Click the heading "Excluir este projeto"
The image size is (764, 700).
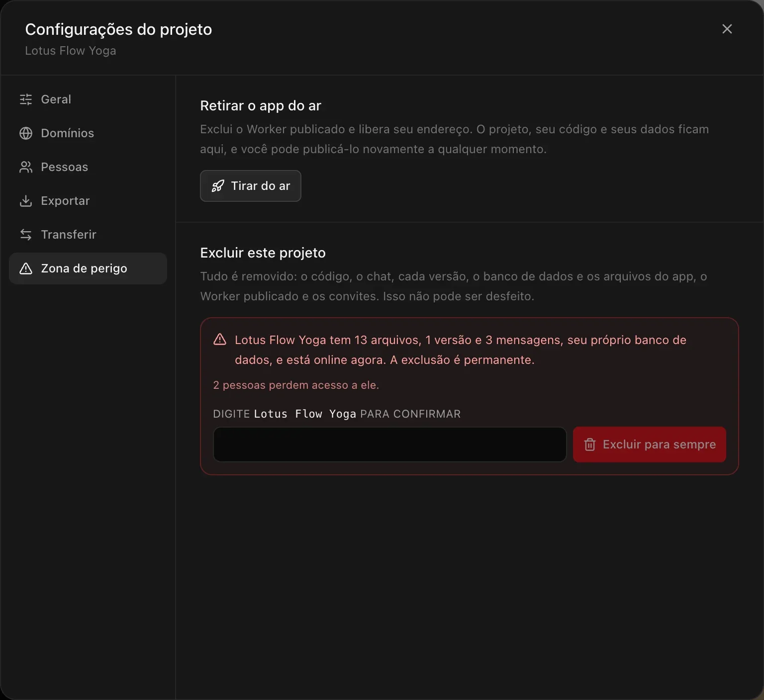coord(263,253)
